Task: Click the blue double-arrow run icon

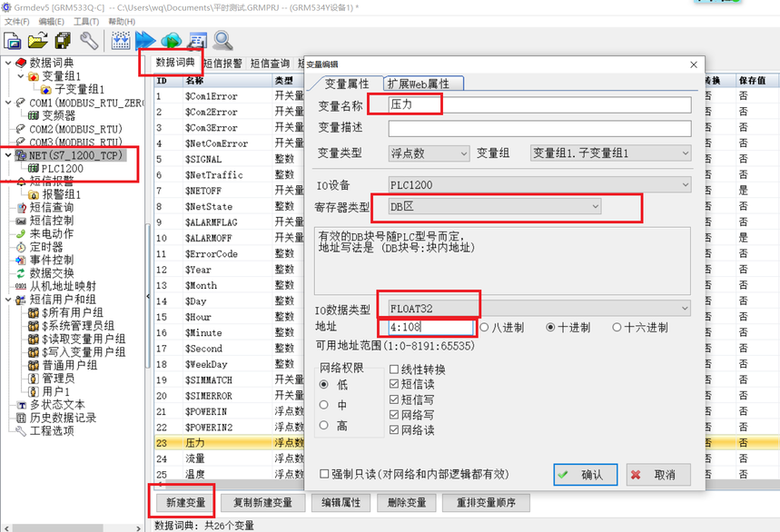Action: tap(144, 41)
